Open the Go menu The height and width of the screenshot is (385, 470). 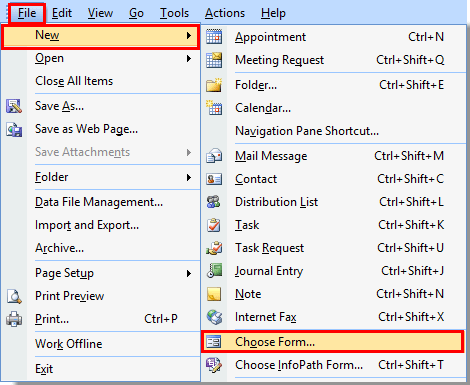pyautogui.click(x=136, y=13)
